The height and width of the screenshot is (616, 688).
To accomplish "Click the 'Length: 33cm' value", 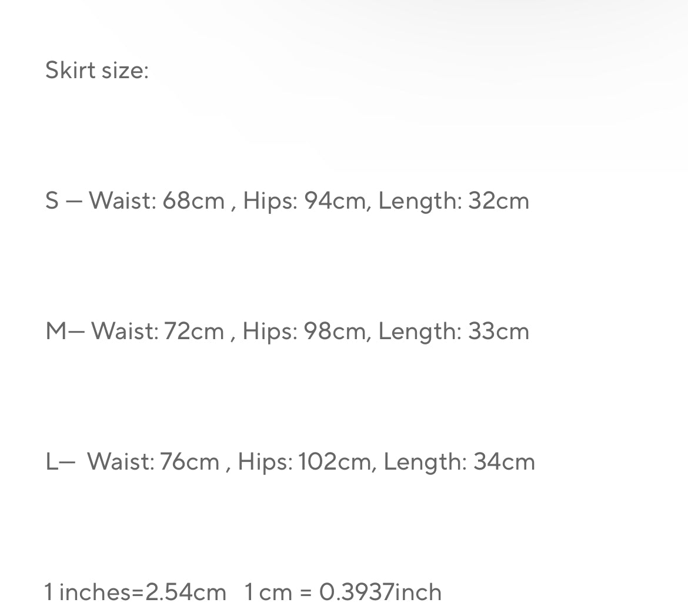I will tap(454, 331).
